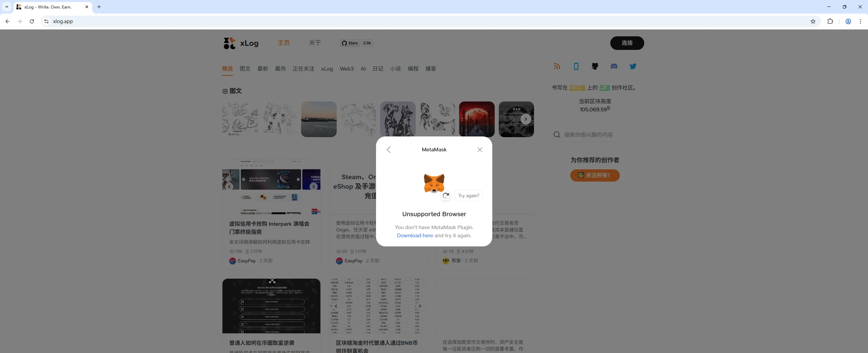Viewport: 868px width, 353px height.
Task: Click the mobile phone app icon
Action: (576, 66)
